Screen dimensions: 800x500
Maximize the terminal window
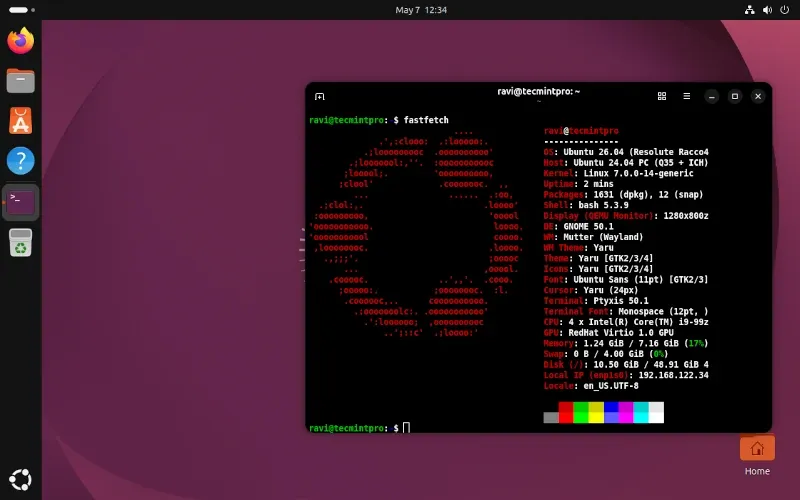(735, 96)
